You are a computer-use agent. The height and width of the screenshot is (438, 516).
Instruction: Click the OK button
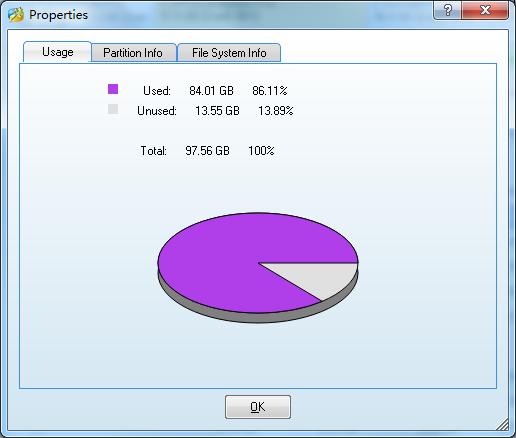[258, 407]
